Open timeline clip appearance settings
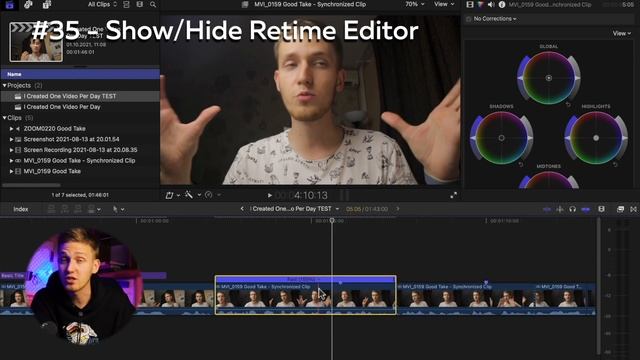The width and height of the screenshot is (640, 360). 601,209
